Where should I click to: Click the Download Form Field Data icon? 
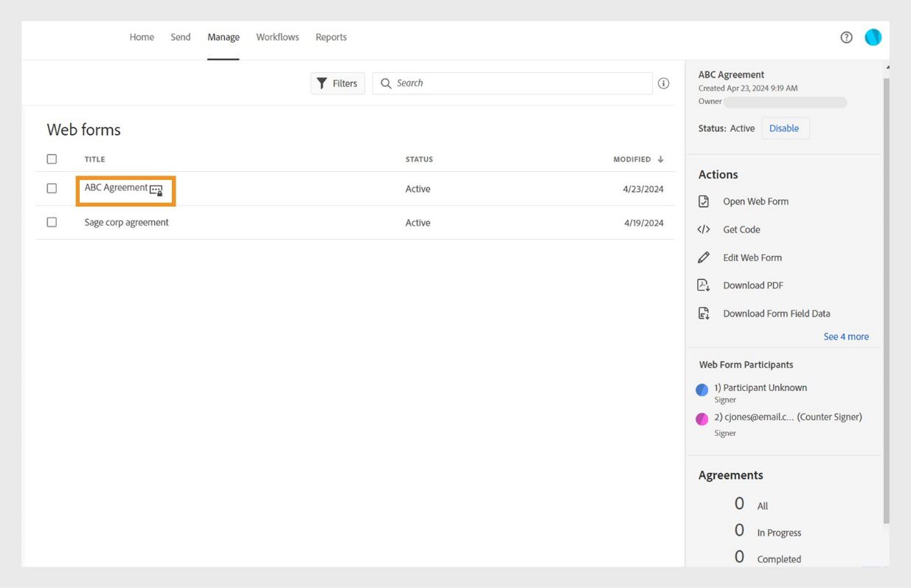pos(704,314)
